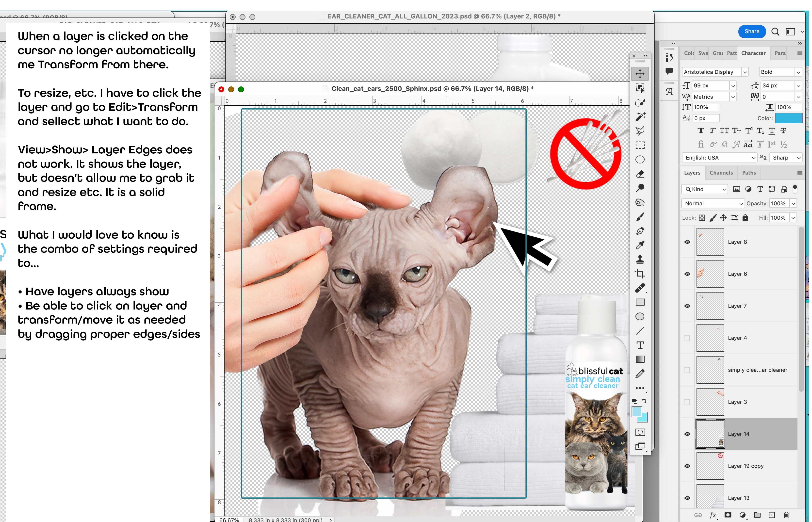Select the Gradient tool
812x522 pixels.
click(640, 359)
